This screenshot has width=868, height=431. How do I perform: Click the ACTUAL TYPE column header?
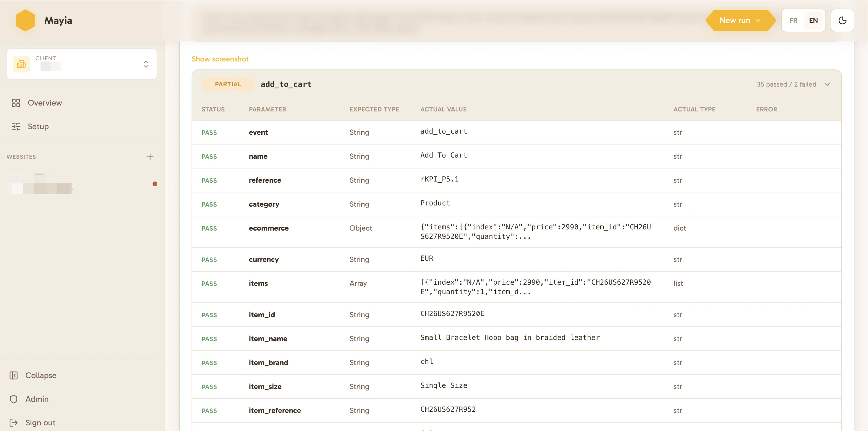coord(694,109)
